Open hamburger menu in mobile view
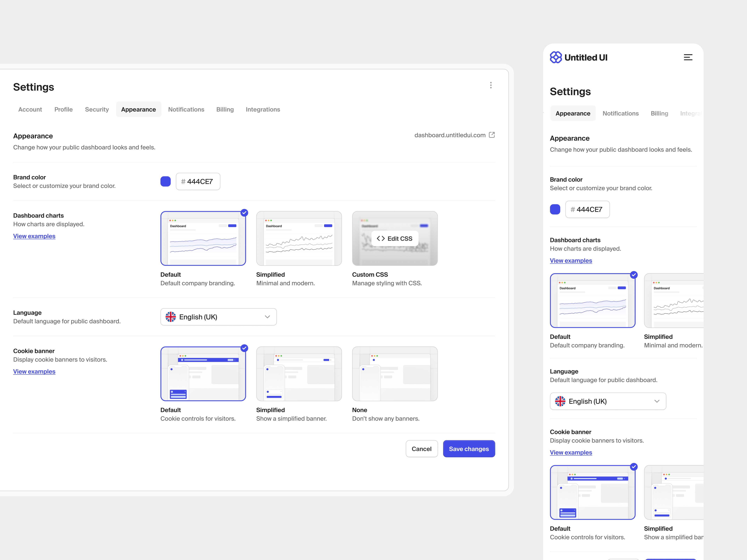 tap(688, 57)
